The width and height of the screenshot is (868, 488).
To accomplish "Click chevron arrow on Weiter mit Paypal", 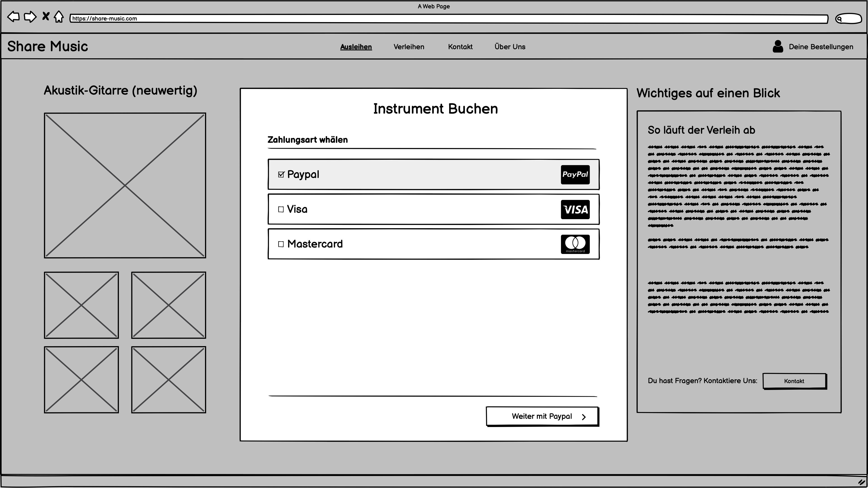I will click(584, 417).
